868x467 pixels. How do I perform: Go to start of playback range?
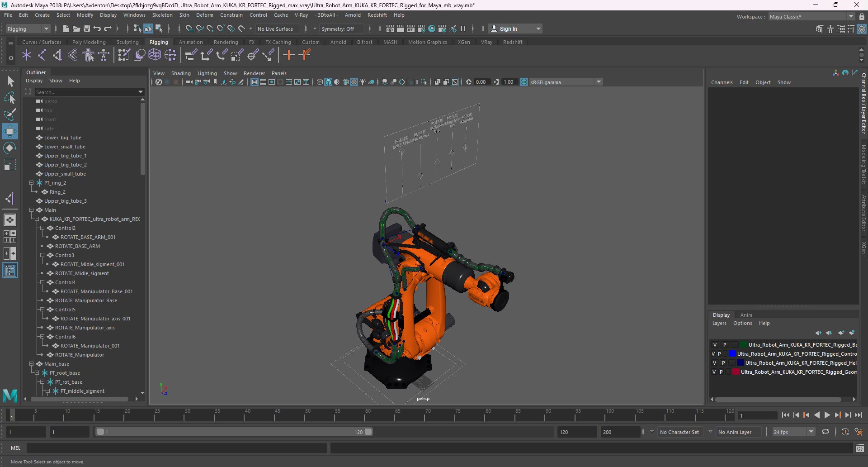(785, 415)
